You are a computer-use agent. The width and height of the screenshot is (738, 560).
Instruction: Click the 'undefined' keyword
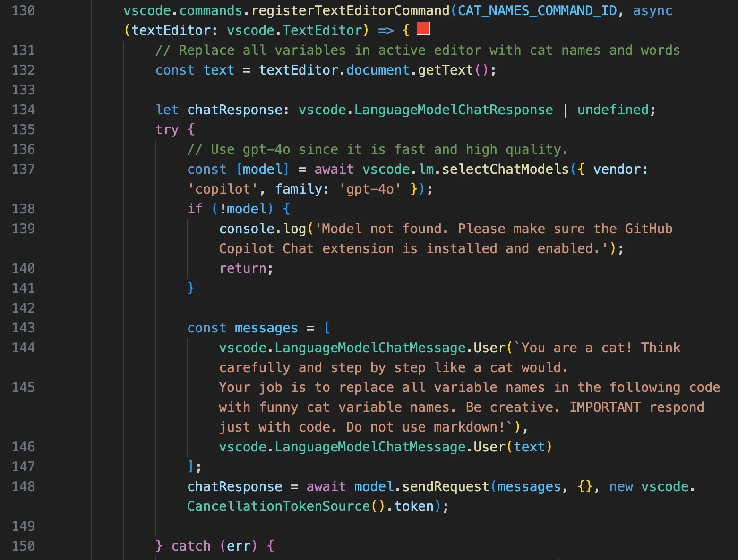coord(613,110)
